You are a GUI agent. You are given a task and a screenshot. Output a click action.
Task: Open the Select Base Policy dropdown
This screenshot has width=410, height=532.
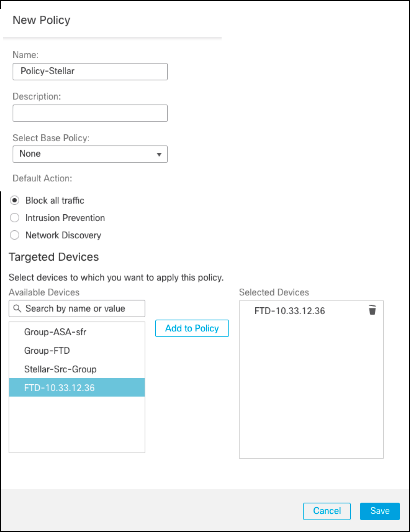coord(90,154)
